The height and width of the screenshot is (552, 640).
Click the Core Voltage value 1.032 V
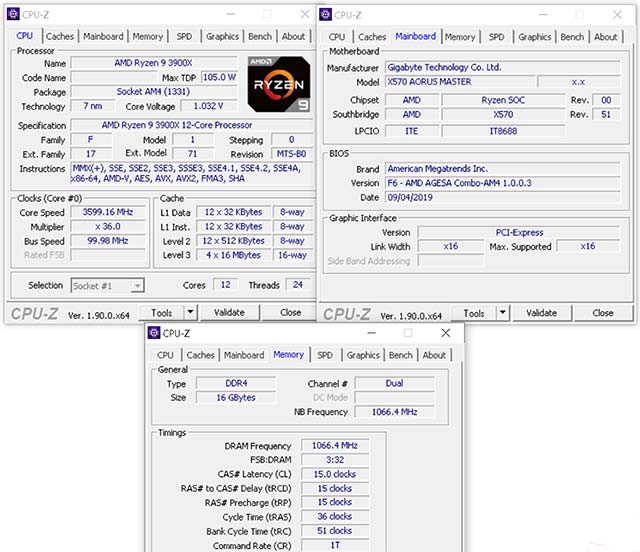[x=209, y=106]
